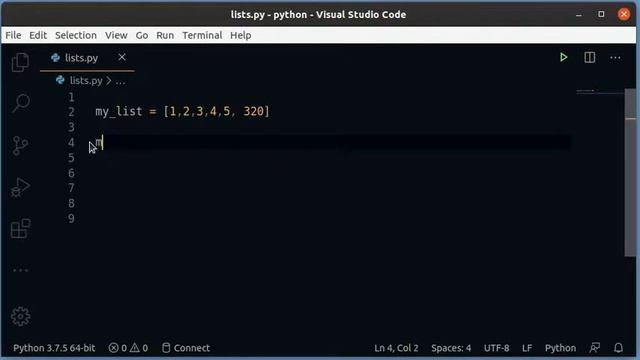Open problems panel via errors count
This screenshot has width=640, height=360.
(118, 348)
